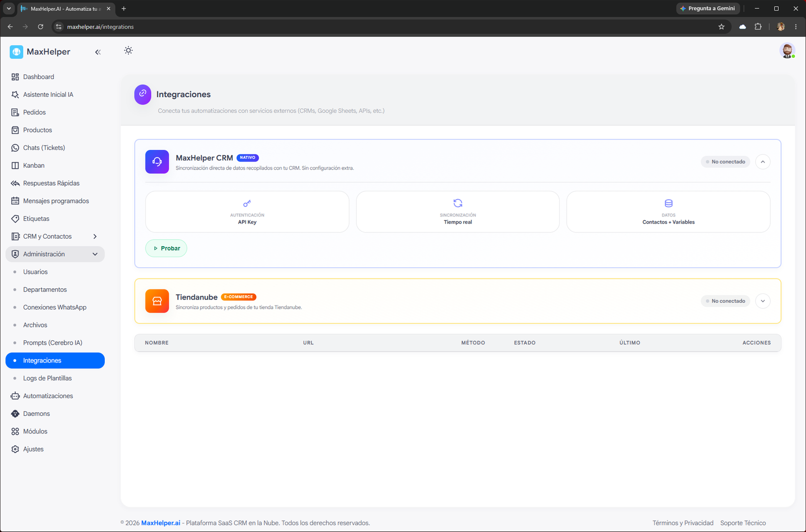Click the Ajustes gear icon
The height and width of the screenshot is (532, 806).
tap(15, 449)
